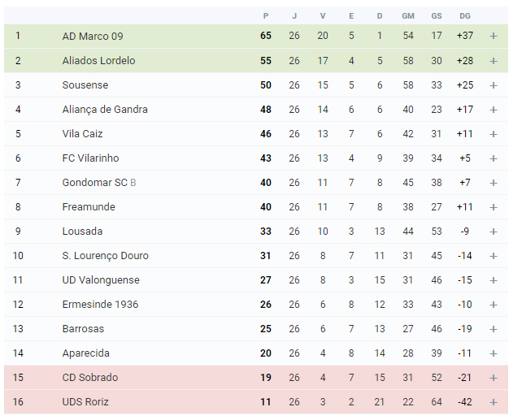Open the AD Marco 09 team link
Image resolution: width=513 pixels, height=420 pixels.
coord(93,36)
